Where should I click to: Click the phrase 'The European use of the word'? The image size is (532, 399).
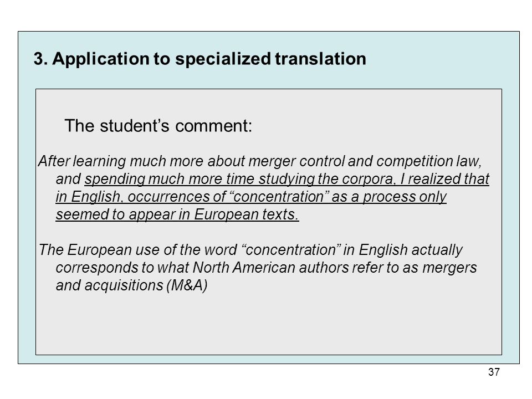coord(138,250)
